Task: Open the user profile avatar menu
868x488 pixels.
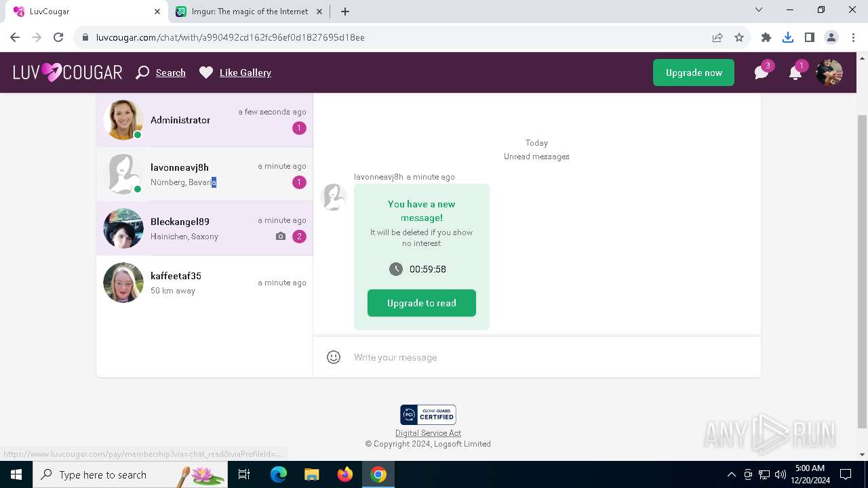Action: point(829,73)
